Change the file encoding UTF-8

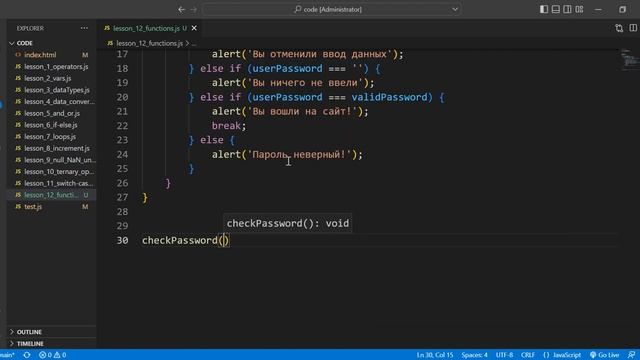tap(504, 355)
